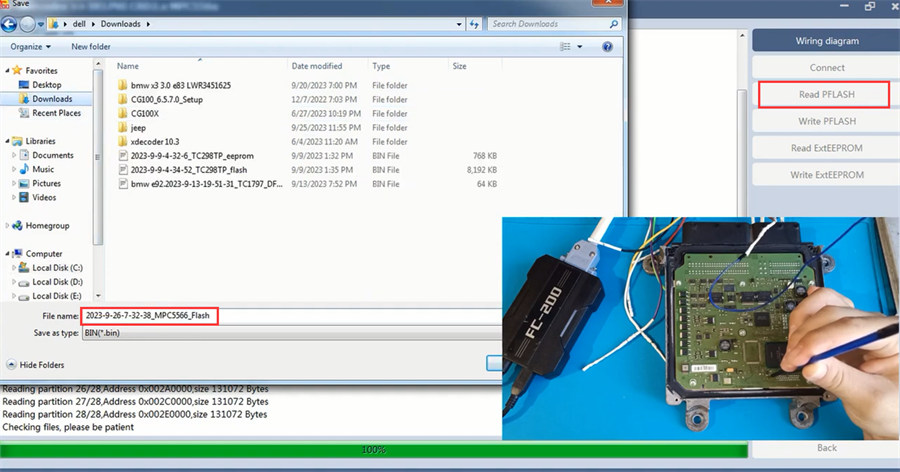Click the blue Help icon
Viewport: 900px width, 472px height.
607,47
